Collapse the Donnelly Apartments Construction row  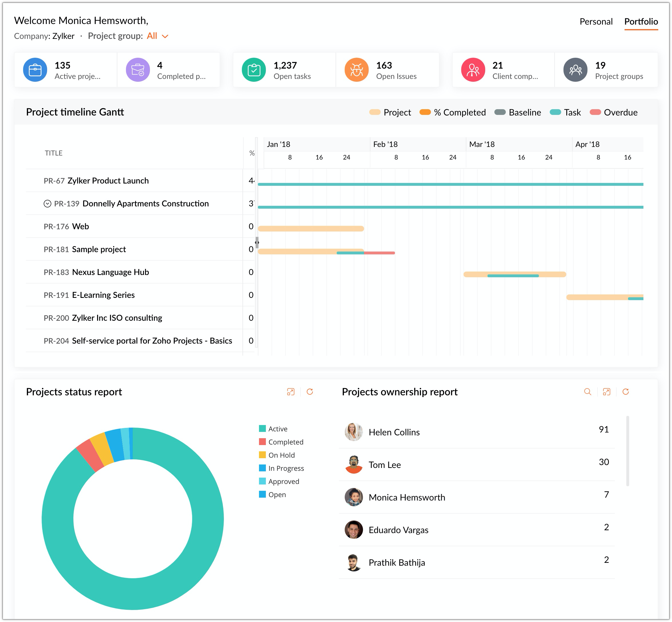click(x=47, y=204)
